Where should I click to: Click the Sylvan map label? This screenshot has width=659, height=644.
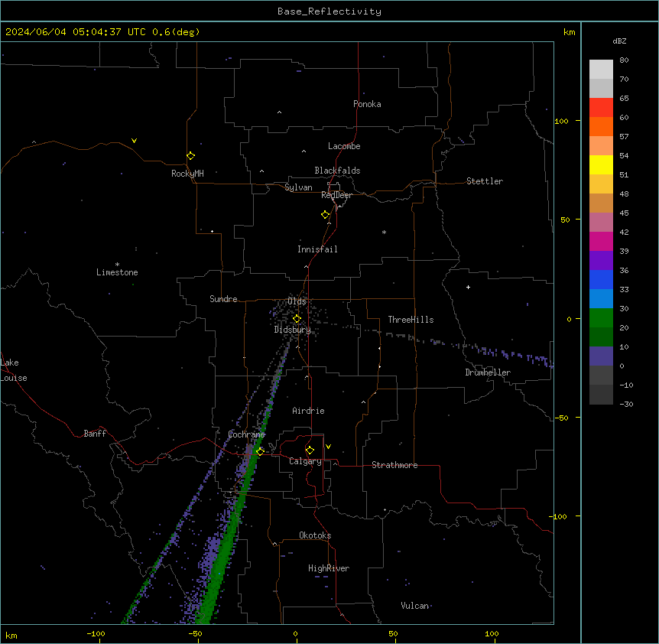pos(298,187)
